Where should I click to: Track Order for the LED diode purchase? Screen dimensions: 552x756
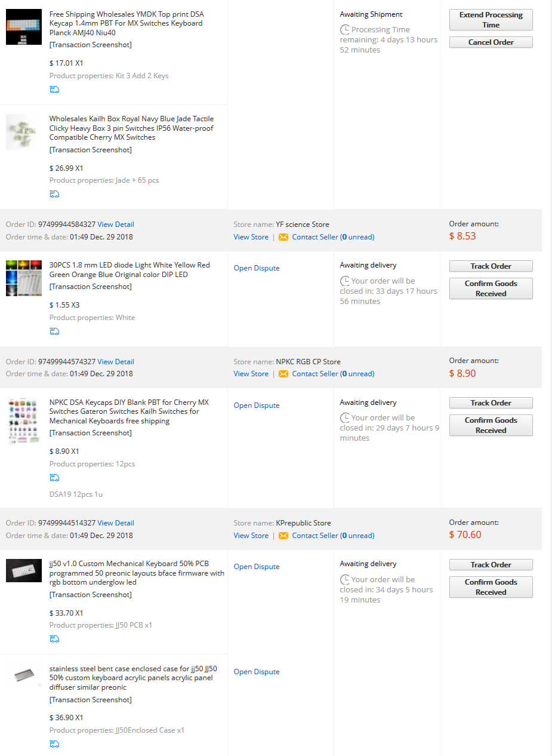coord(491,266)
